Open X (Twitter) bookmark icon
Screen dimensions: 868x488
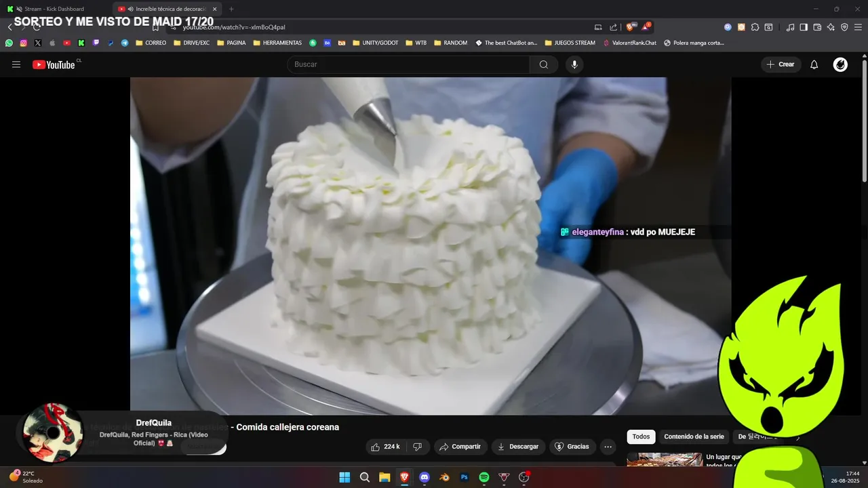(x=38, y=43)
